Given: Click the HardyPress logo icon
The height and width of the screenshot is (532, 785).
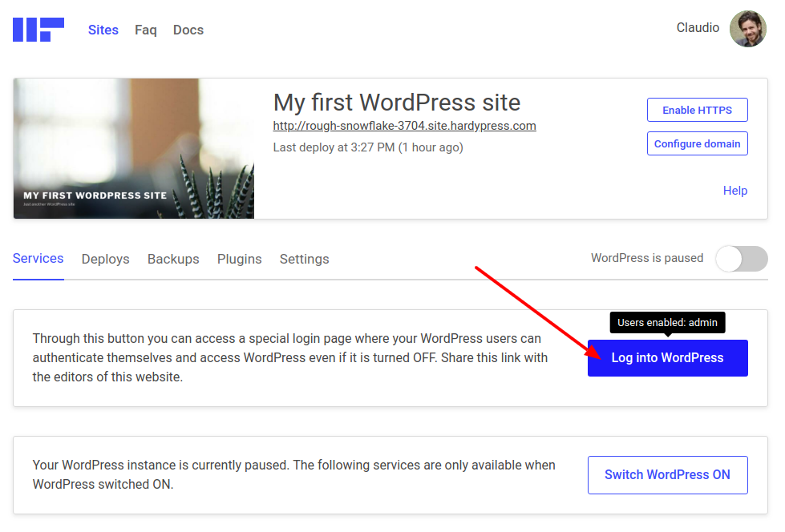Looking at the screenshot, I should [x=38, y=30].
